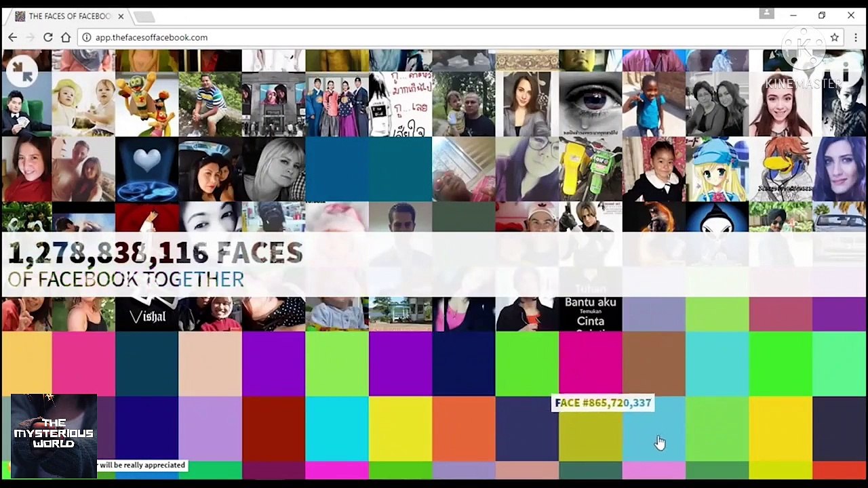Select the girl in black dress with white collar
Screen dimensions: 868x488
(654, 169)
